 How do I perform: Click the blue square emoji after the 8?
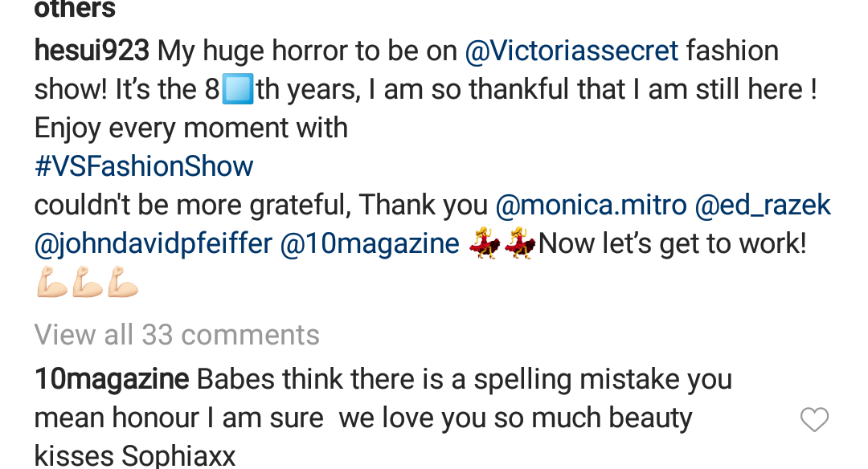tap(238, 89)
